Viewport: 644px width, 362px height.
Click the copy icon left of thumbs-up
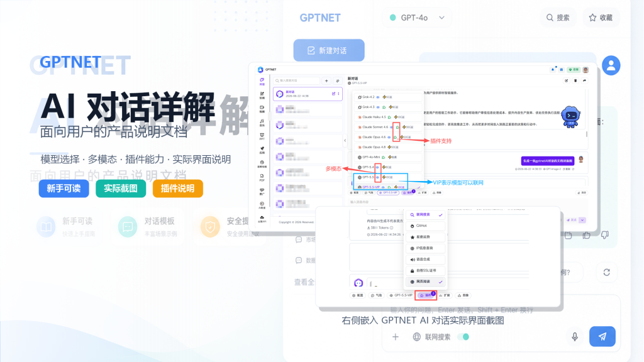point(569,235)
